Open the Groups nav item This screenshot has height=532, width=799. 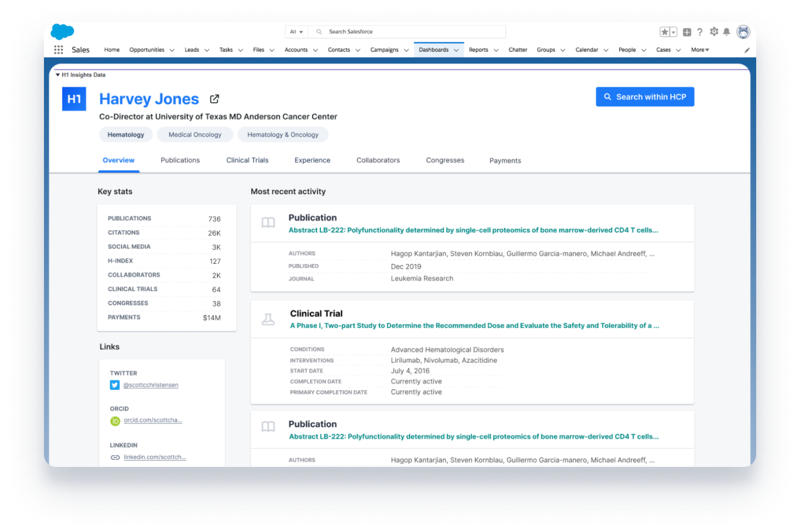pos(546,50)
